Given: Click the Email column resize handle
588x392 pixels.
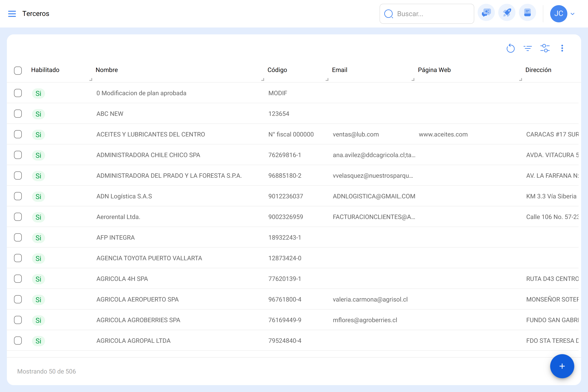Looking at the screenshot, I should pyautogui.click(x=413, y=80).
